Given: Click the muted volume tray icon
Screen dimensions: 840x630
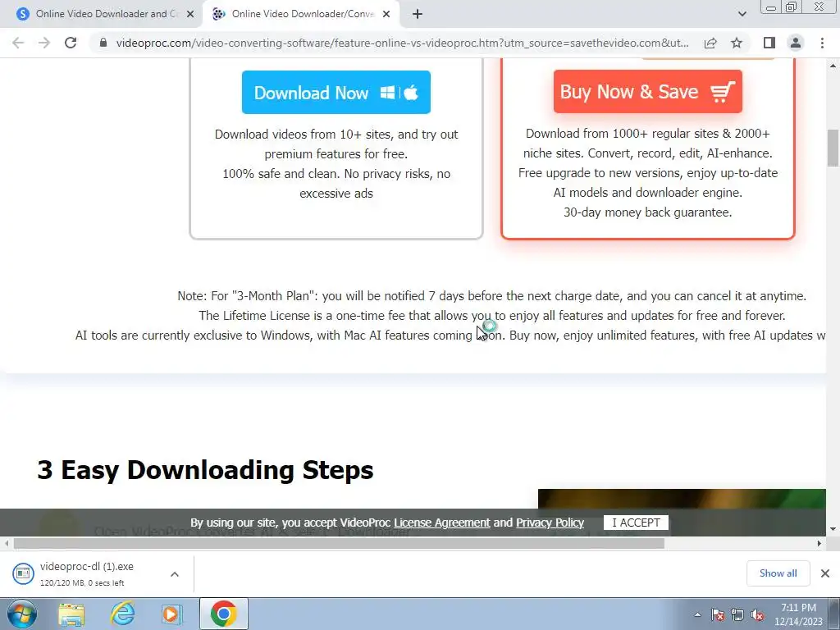Looking at the screenshot, I should click(x=757, y=614).
